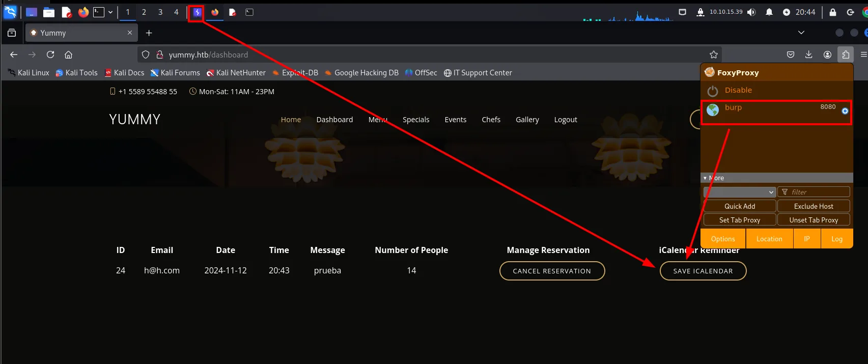Viewport: 868px width, 364px height.
Task: Launch Firefox from the panel launcher
Action: [x=83, y=12]
